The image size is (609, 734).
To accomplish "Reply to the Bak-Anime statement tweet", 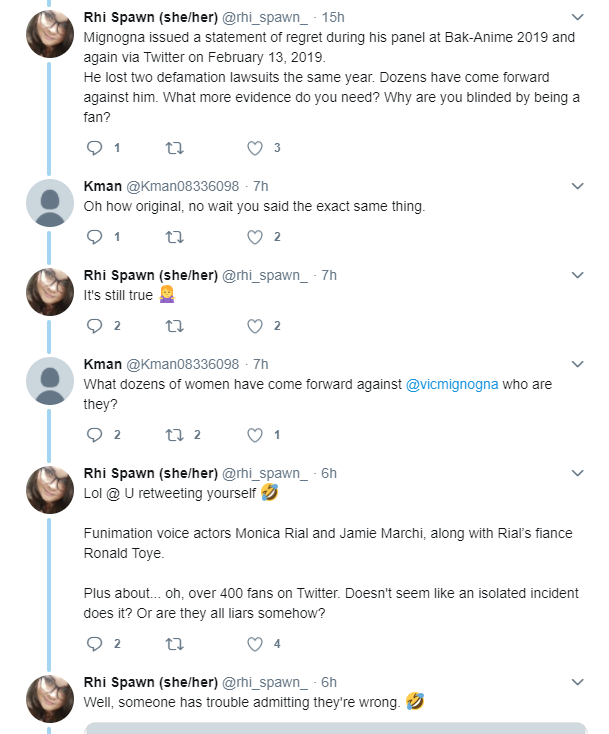I will [95, 148].
